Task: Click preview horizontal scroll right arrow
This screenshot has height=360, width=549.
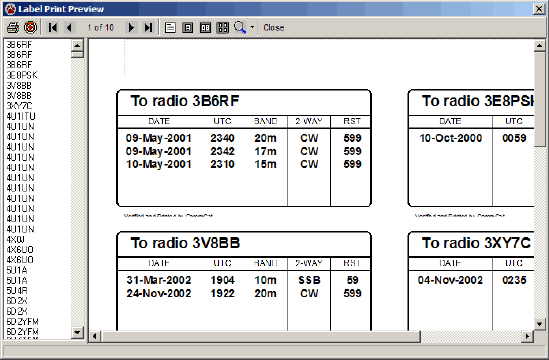Action: click(x=527, y=336)
